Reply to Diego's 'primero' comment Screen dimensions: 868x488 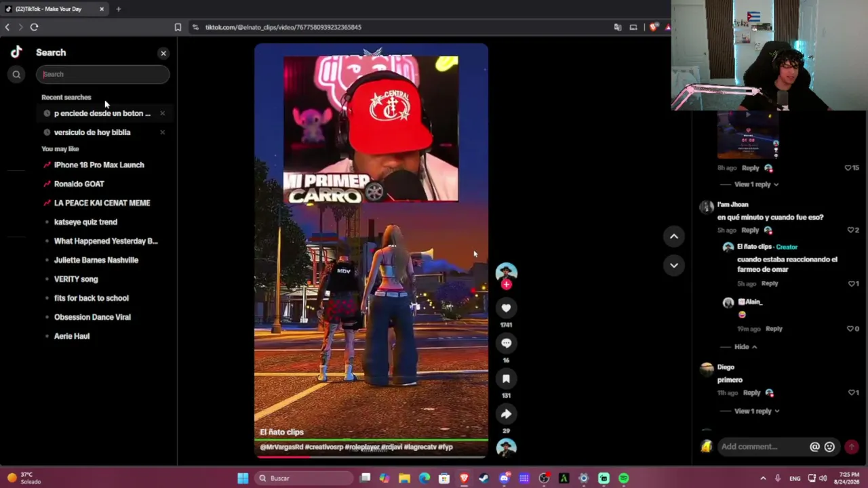click(x=751, y=392)
